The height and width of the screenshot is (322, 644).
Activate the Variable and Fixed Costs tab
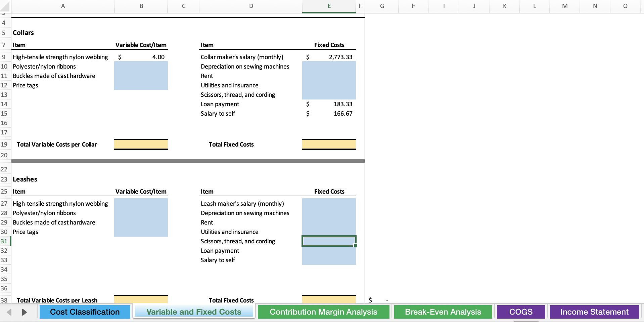(193, 312)
